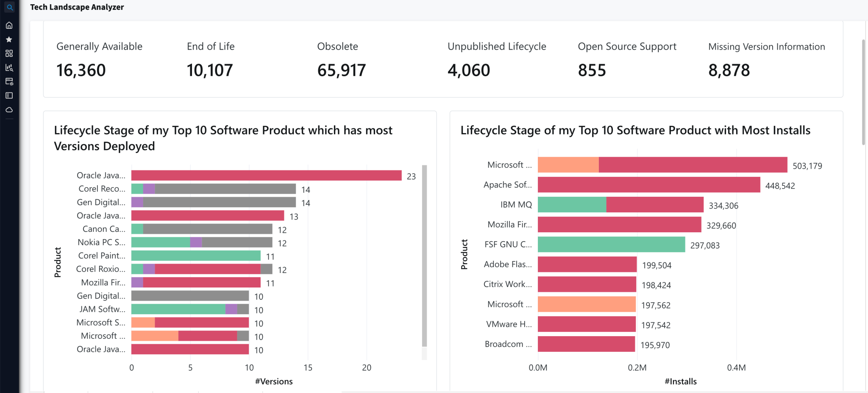
Task: Click the Generally Available count 16,360
Action: [x=81, y=70]
